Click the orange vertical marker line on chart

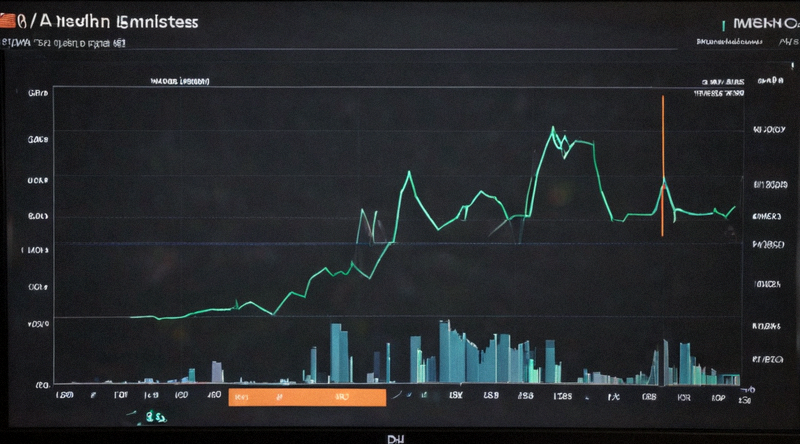pyautogui.click(x=663, y=166)
